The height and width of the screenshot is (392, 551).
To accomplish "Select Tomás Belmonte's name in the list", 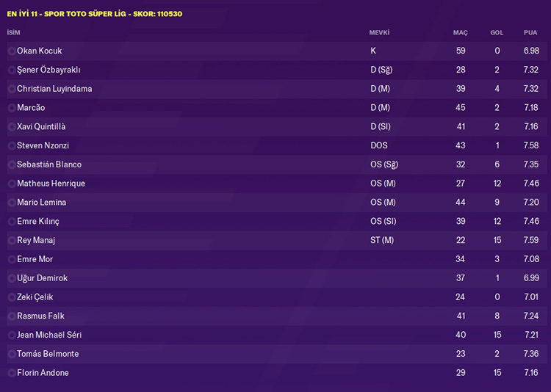I will pos(48,355).
